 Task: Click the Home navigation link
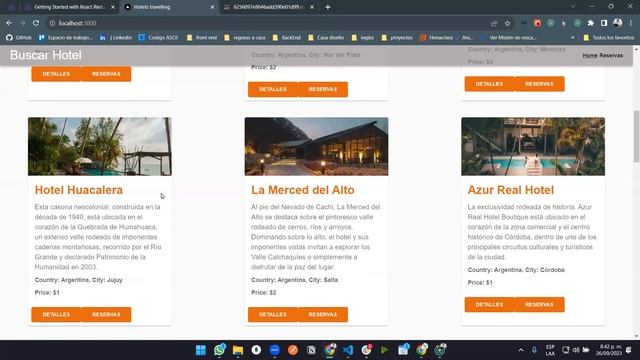(x=590, y=55)
